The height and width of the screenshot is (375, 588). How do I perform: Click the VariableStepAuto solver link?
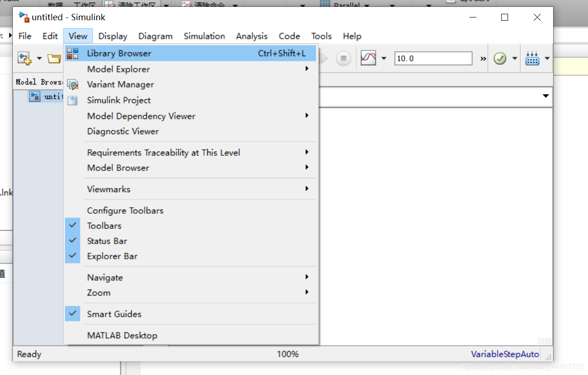coord(505,354)
